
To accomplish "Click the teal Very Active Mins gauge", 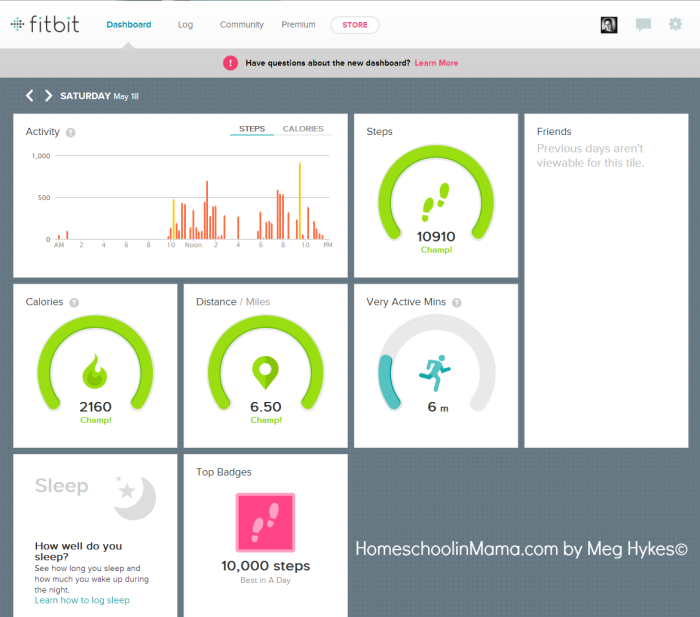I will (x=388, y=382).
